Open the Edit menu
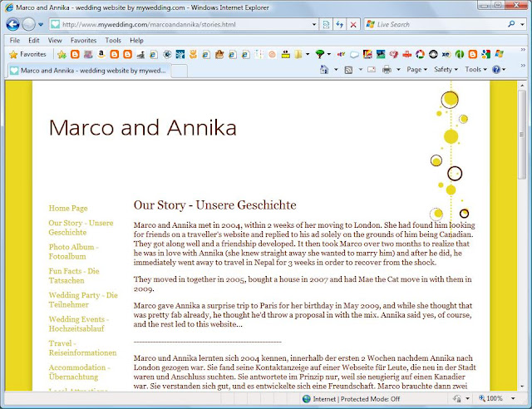 33,41
